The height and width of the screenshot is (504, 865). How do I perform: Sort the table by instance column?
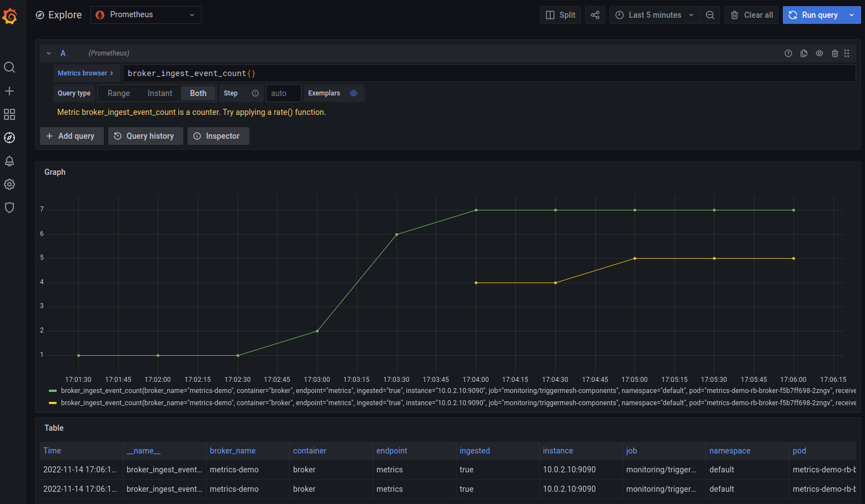pyautogui.click(x=558, y=451)
